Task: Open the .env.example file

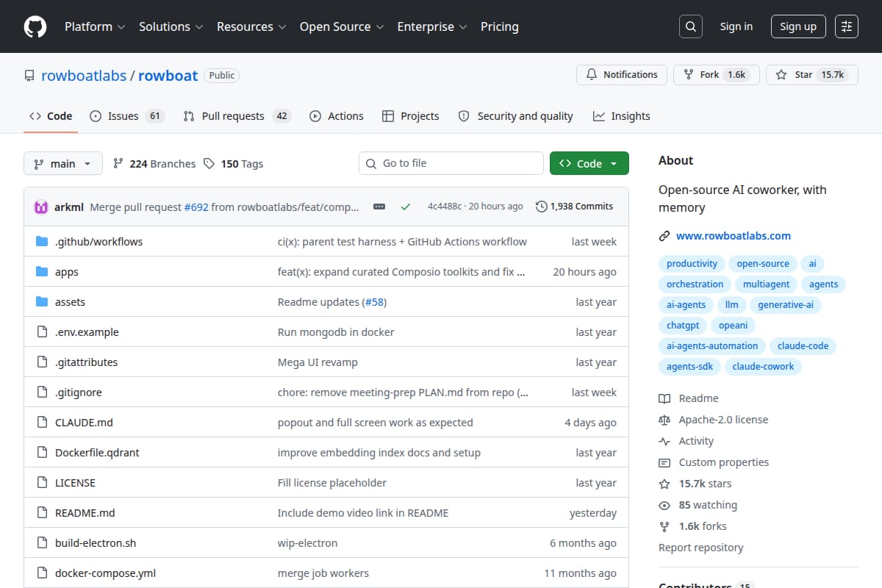Action: coord(87,332)
